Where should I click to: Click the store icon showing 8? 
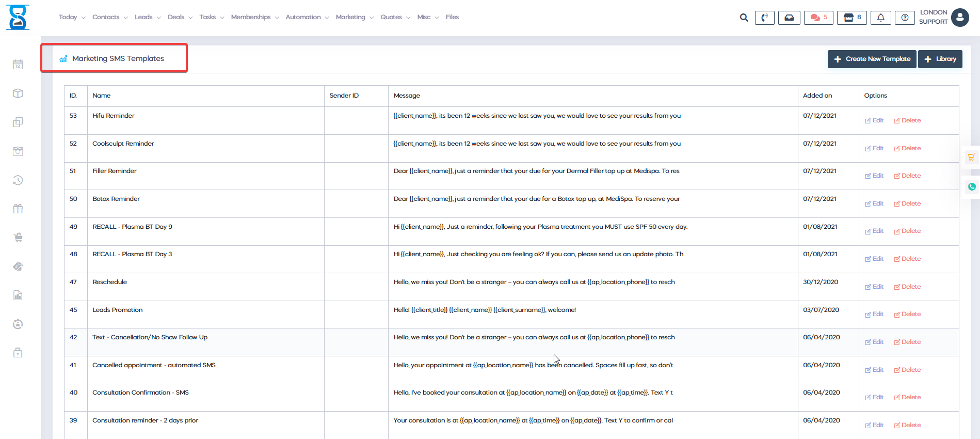(x=852, y=18)
